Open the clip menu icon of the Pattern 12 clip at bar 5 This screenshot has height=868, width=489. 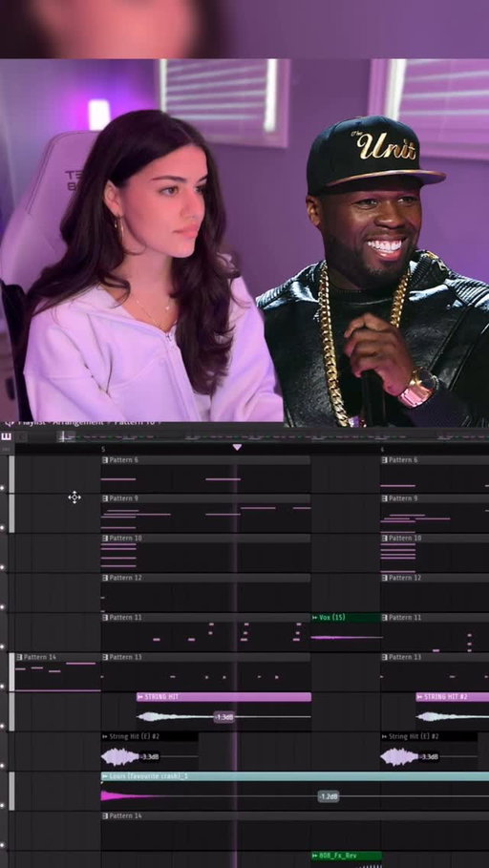tap(105, 578)
